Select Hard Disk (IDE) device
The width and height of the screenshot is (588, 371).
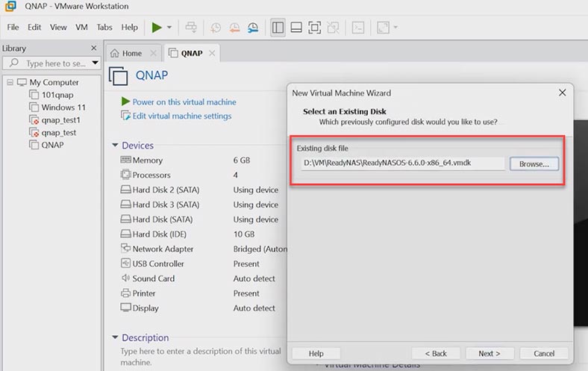[x=160, y=234]
